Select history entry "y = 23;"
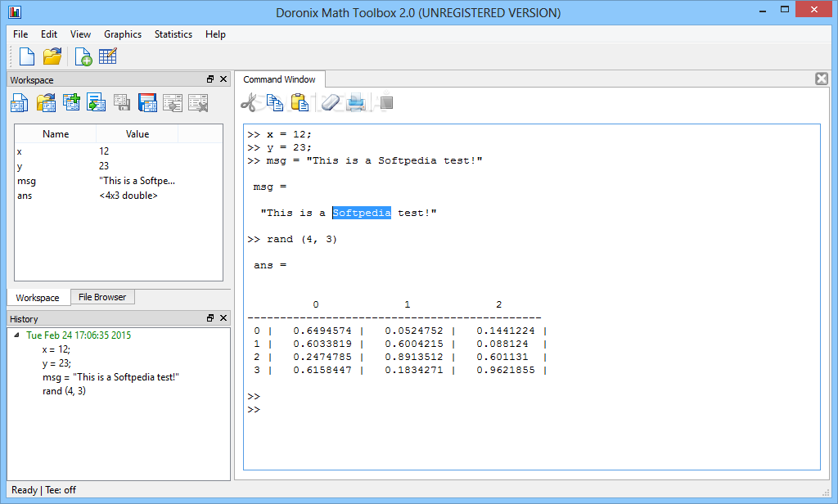 56,363
